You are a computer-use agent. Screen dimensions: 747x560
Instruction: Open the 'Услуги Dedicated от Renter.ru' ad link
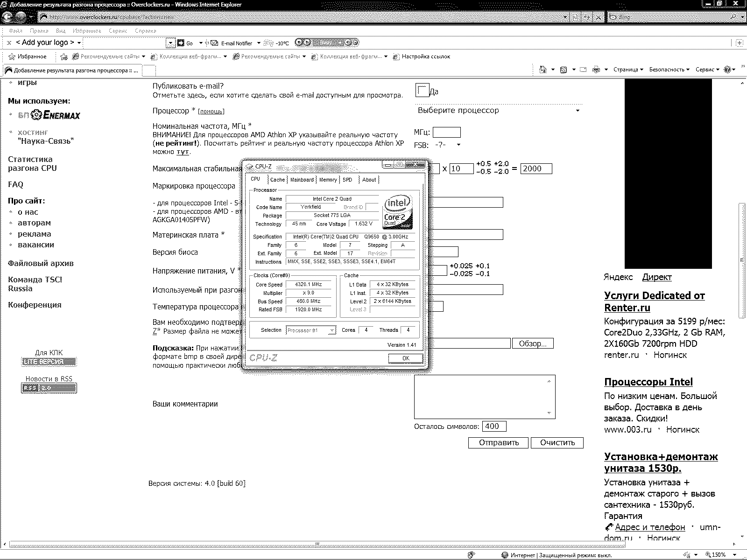click(x=654, y=301)
